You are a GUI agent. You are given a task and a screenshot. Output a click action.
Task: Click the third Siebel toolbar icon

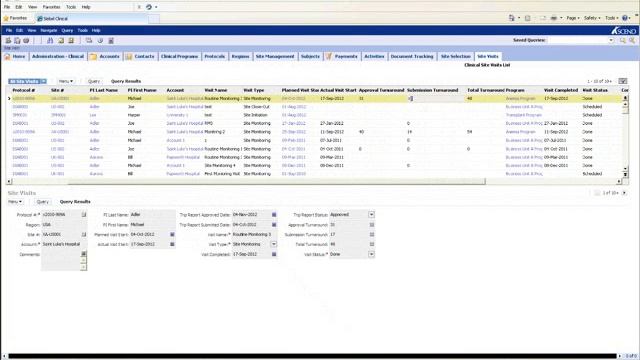point(26,40)
